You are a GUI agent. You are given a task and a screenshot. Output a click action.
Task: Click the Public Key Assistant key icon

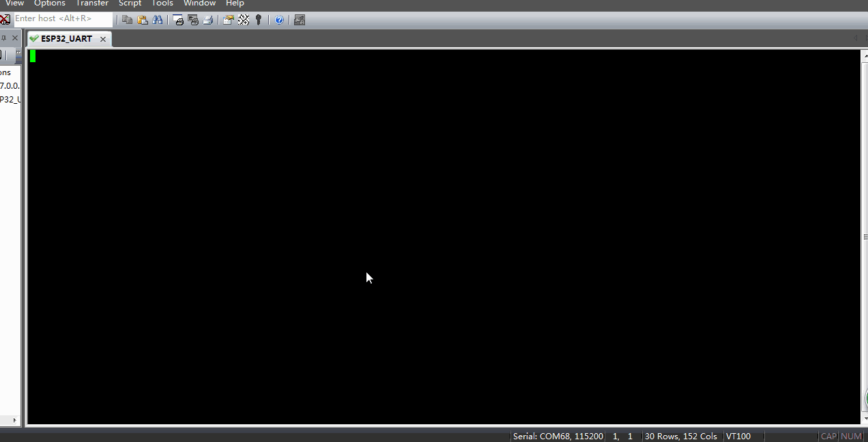click(x=259, y=20)
